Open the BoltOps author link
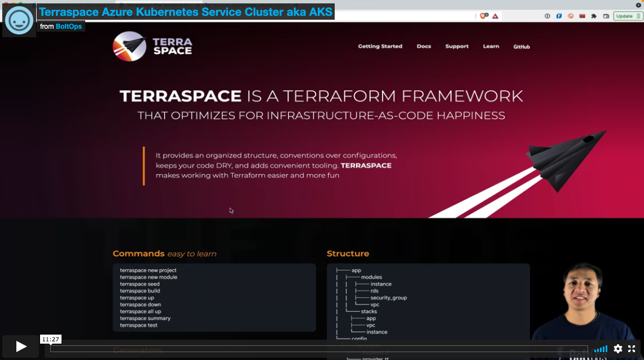This screenshot has height=360, width=644. pyautogui.click(x=69, y=27)
